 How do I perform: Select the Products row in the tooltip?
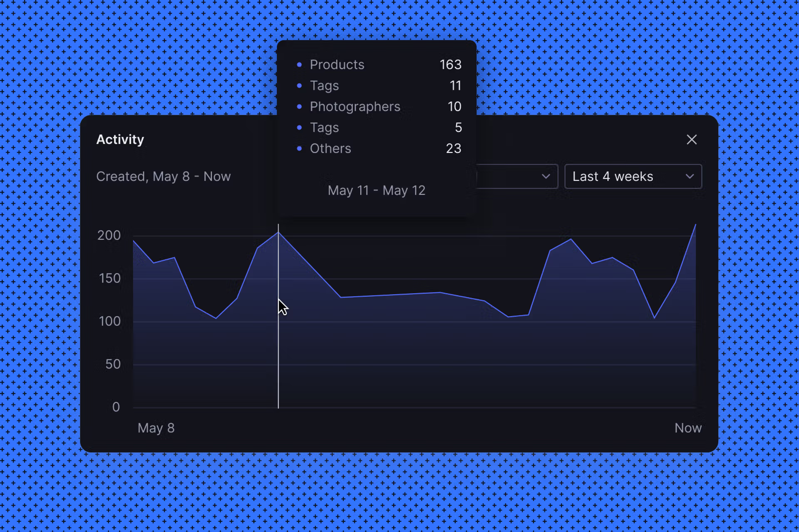pos(337,65)
